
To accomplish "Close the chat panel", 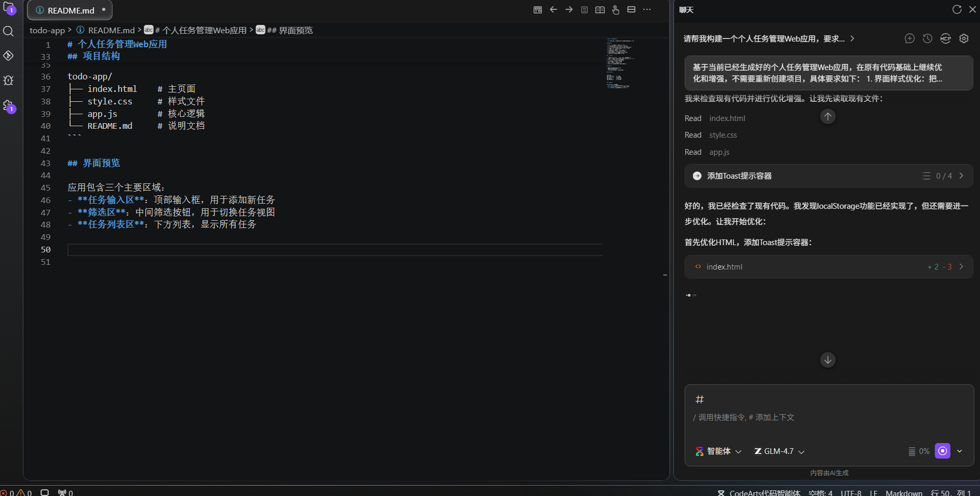I will (972, 9).
